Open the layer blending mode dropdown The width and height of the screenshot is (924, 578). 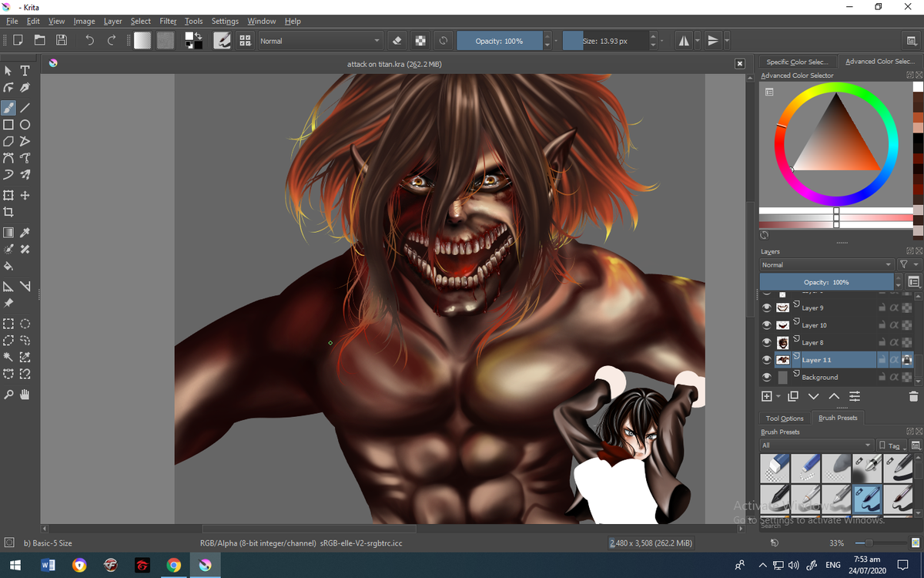tap(826, 264)
